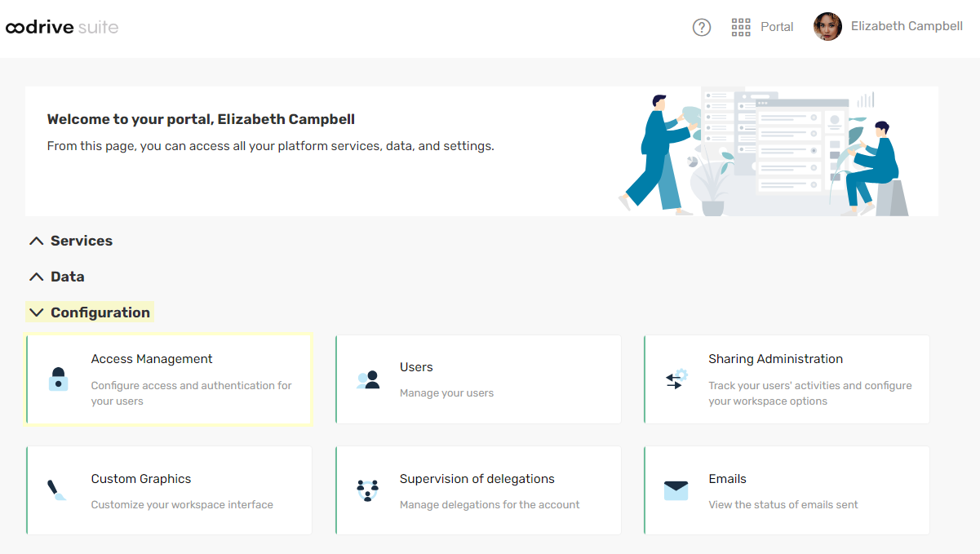Click the Supervision of delegations icon
The width and height of the screenshot is (980, 554).
[368, 490]
